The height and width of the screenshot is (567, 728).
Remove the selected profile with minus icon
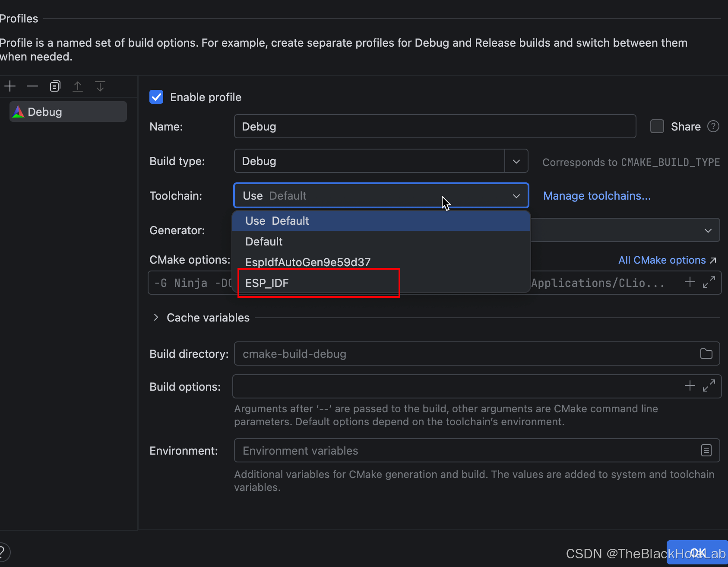(x=32, y=86)
